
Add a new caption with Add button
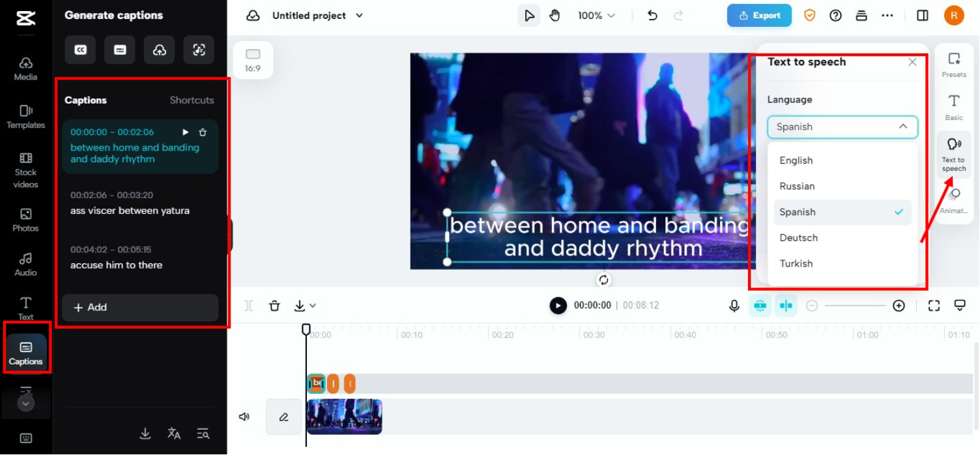point(140,308)
